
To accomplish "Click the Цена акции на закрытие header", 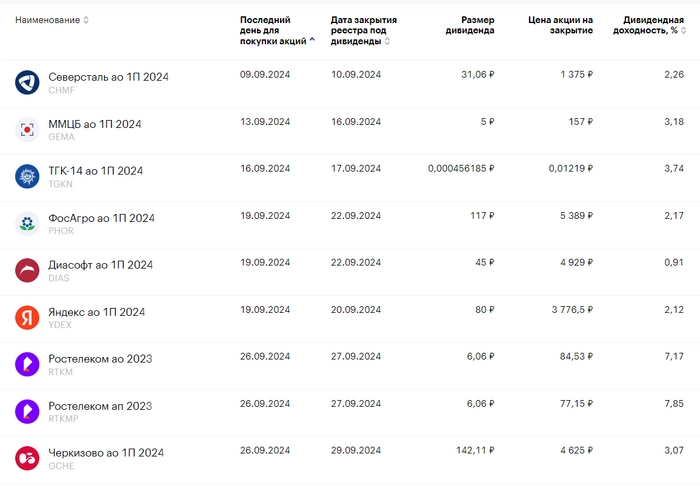I will [x=560, y=25].
